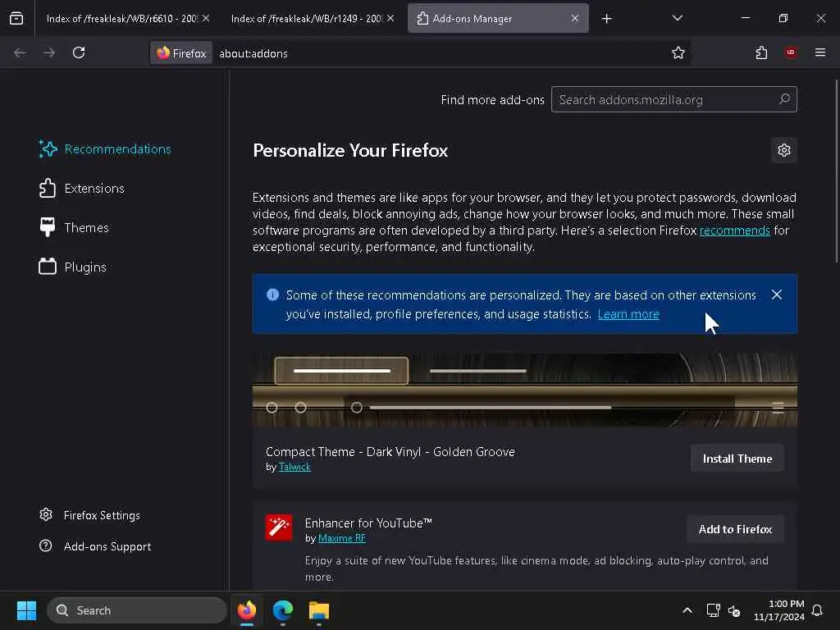Open Extensions category in sidebar
The width and height of the screenshot is (840, 630).
(x=81, y=189)
